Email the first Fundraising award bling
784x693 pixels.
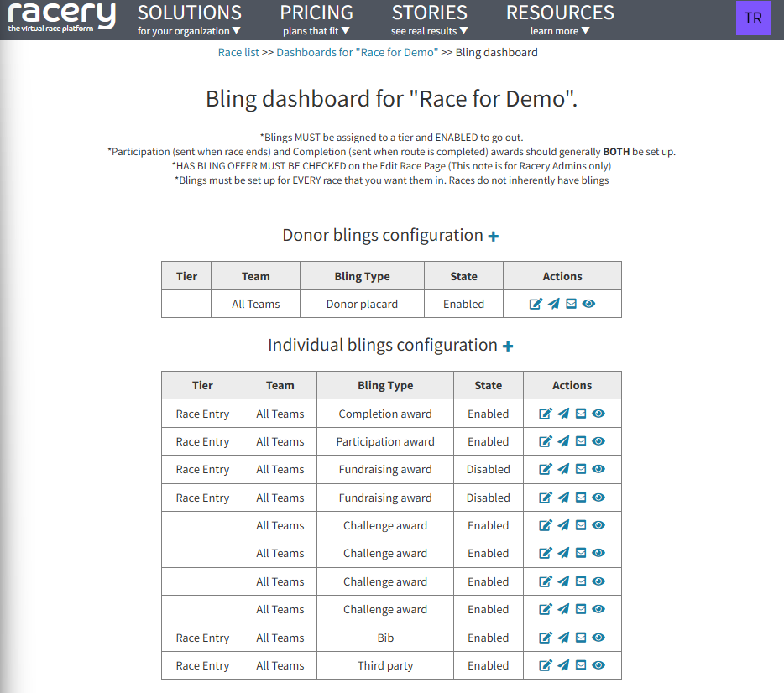pos(581,469)
